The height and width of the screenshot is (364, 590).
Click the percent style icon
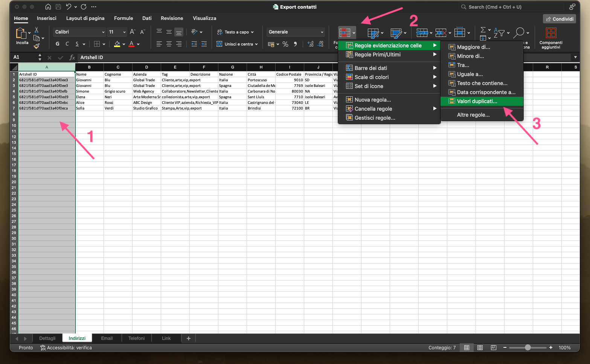pyautogui.click(x=285, y=44)
